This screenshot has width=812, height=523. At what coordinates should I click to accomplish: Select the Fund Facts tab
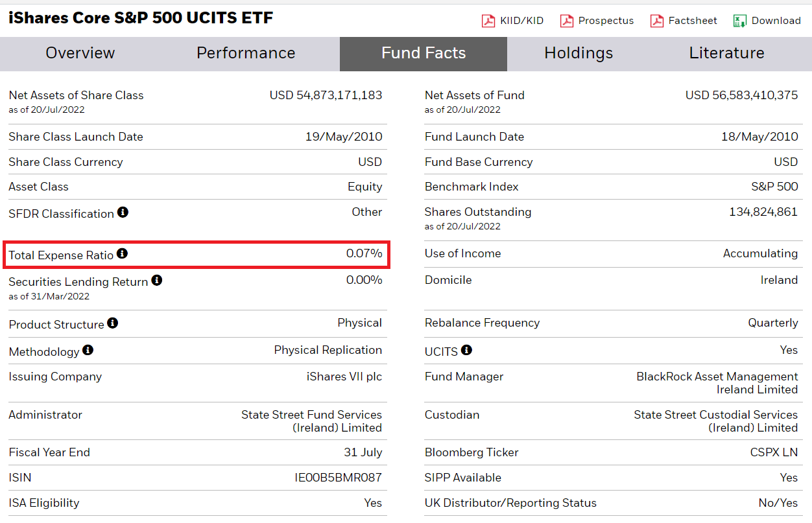[x=424, y=53]
